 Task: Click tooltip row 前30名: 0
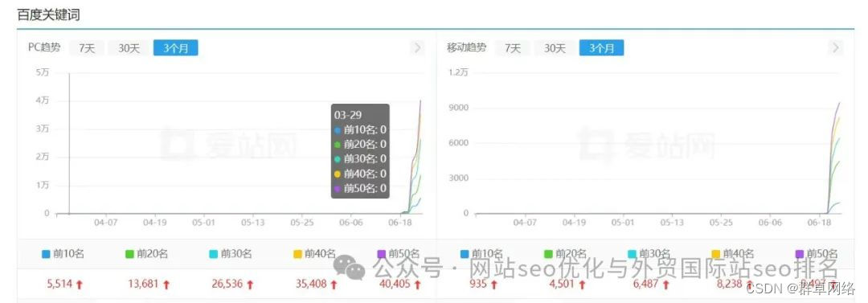360,158
